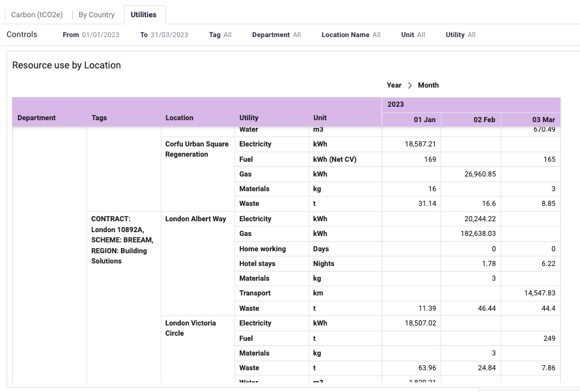This screenshot has width=580, height=392.
Task: Expand the Location Name filter
Action: coord(350,35)
